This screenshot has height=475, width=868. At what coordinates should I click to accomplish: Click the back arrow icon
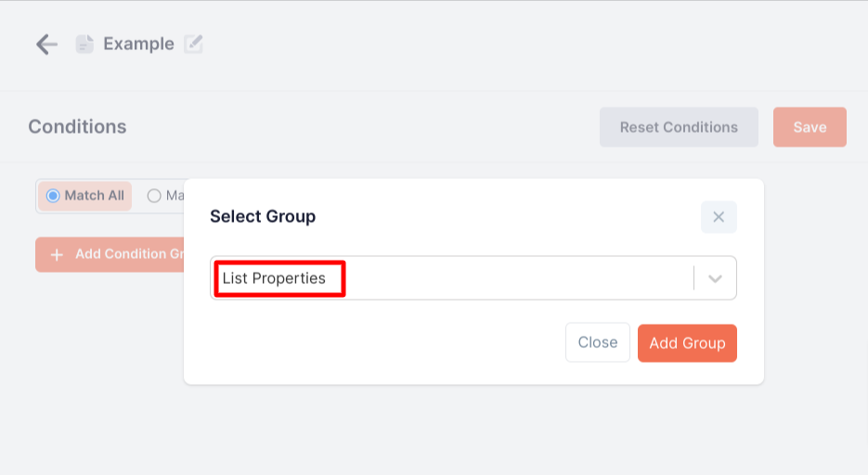click(x=46, y=45)
